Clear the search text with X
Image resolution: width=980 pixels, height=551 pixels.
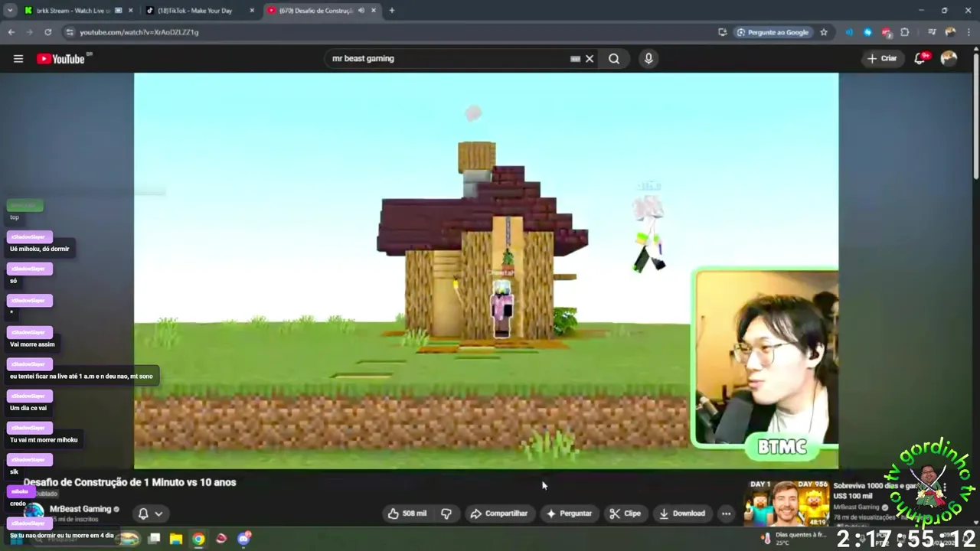click(590, 59)
